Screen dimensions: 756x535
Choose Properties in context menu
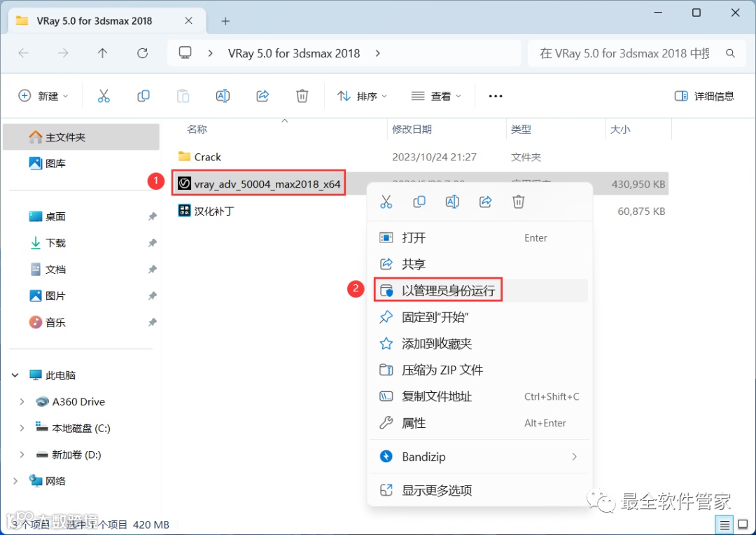[x=481, y=423]
